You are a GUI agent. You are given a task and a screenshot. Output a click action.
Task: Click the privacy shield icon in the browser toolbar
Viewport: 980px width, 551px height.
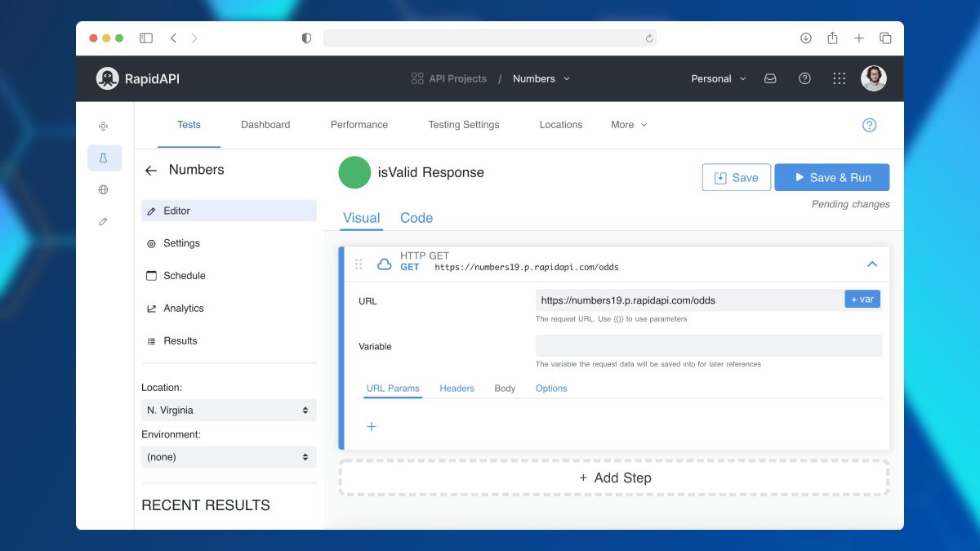(x=305, y=38)
